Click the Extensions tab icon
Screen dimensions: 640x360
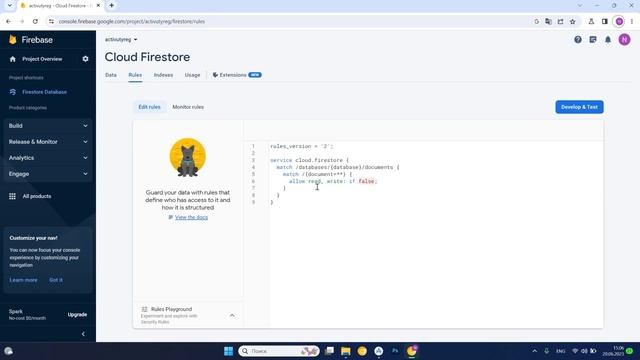click(215, 75)
